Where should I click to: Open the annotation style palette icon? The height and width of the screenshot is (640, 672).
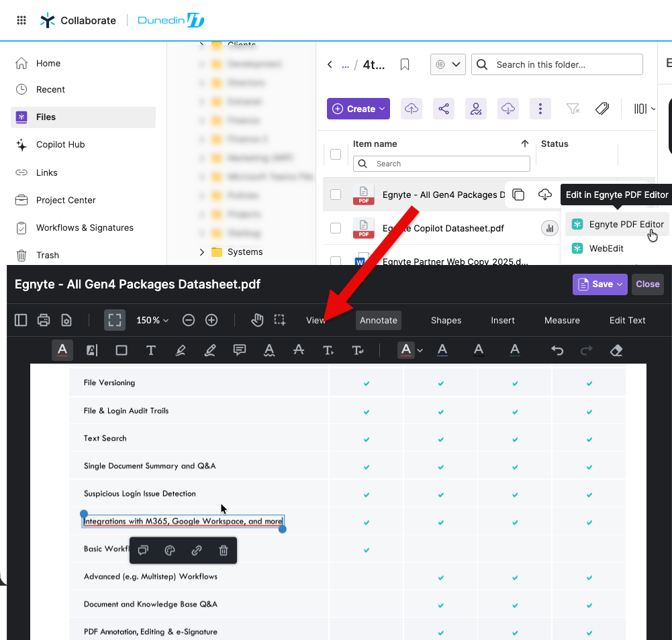coord(170,551)
